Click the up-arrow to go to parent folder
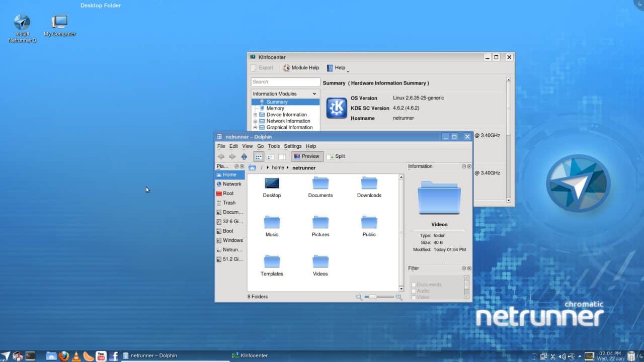The width and height of the screenshot is (644, 362). pyautogui.click(x=245, y=156)
